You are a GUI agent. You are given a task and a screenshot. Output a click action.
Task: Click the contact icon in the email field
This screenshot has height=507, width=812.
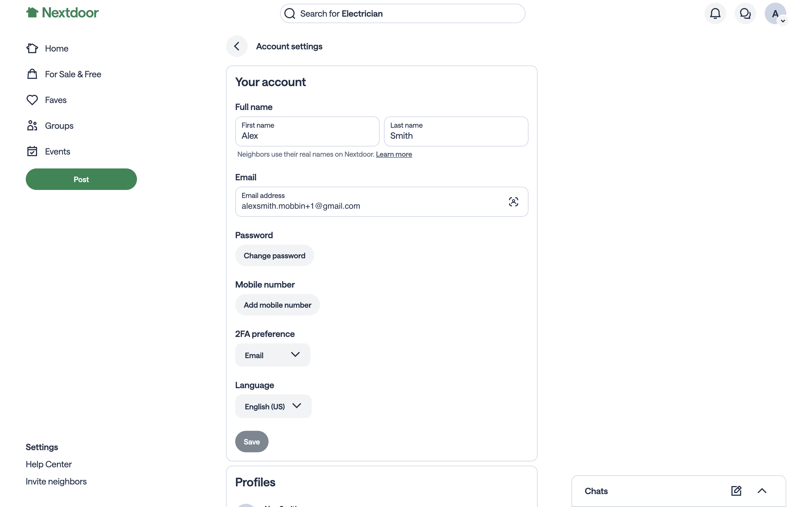[513, 202]
